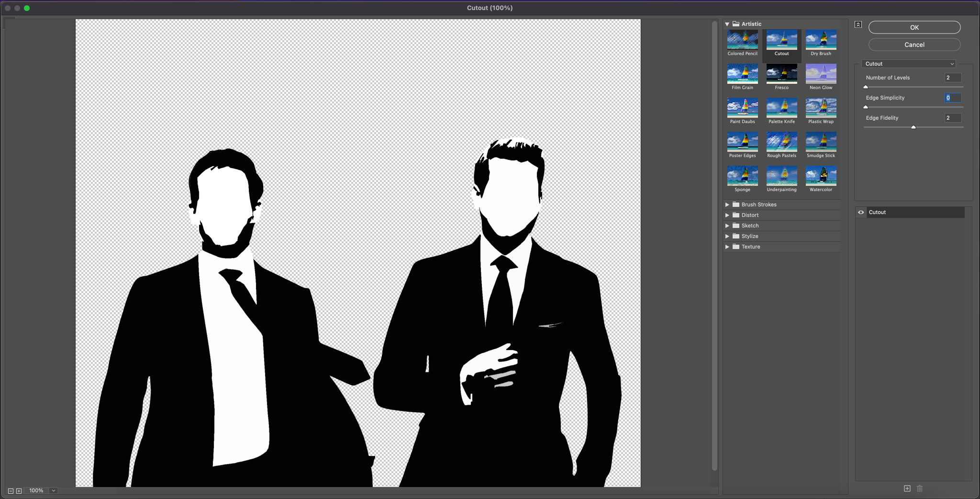Click the zoom in plus icon
Viewport: 980px width, 499px height.
[x=19, y=491]
